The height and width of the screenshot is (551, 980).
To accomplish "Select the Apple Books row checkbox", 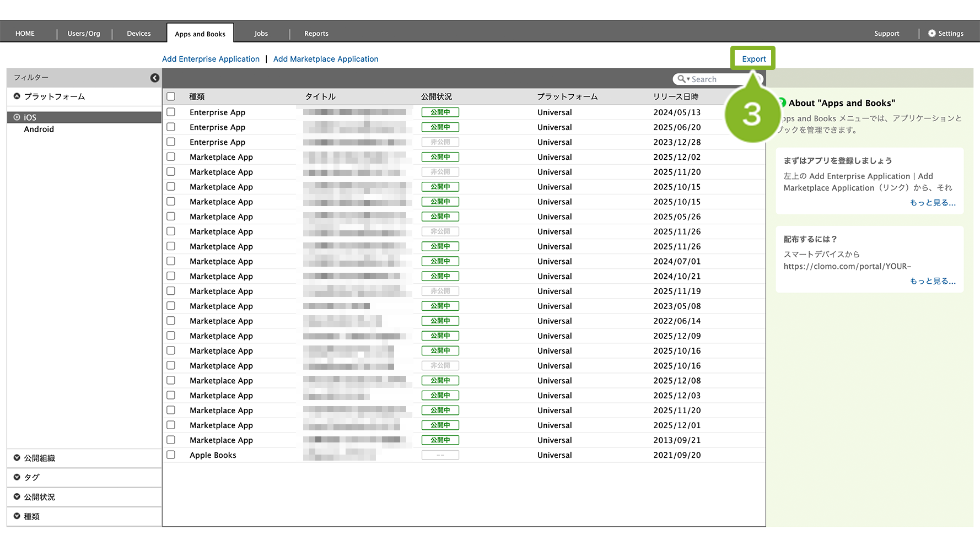I will click(x=171, y=455).
